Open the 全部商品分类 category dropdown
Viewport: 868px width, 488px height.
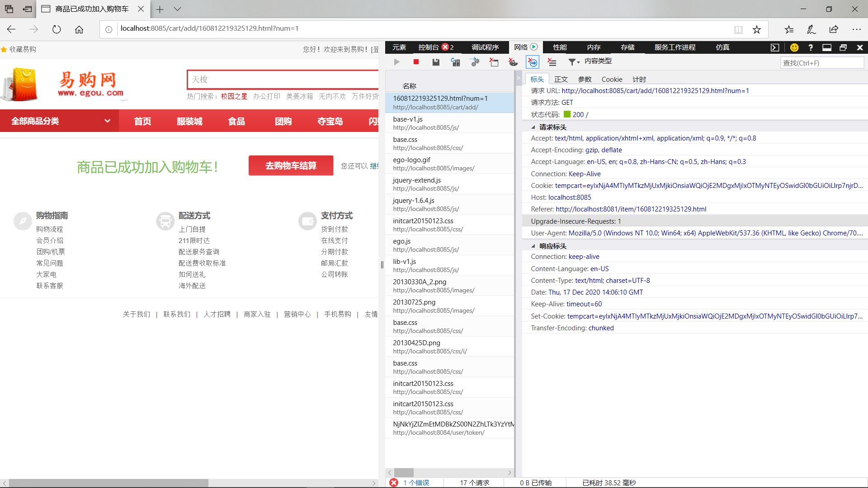click(x=59, y=121)
